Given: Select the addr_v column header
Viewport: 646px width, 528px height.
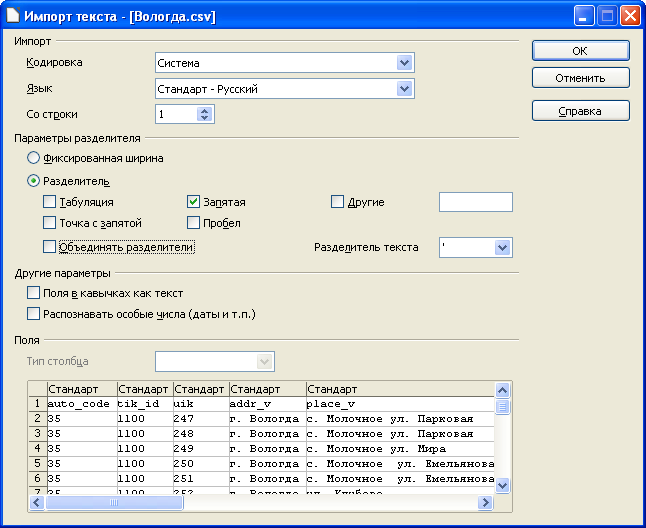Looking at the screenshot, I should click(267, 388).
